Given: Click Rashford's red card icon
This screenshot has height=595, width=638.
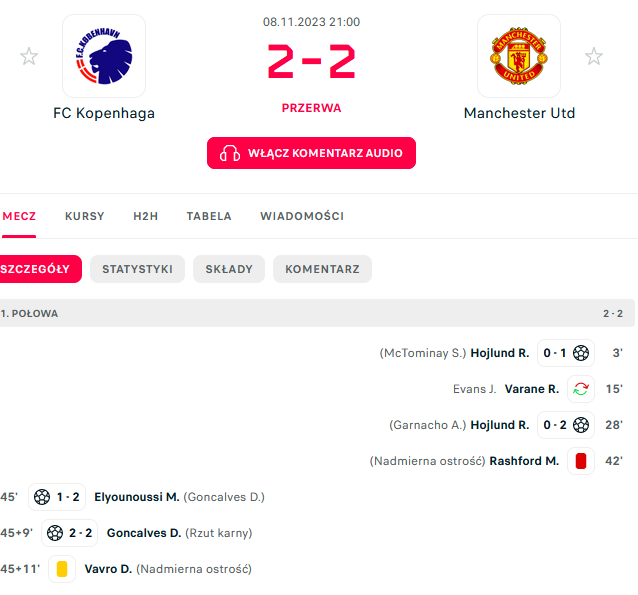Looking at the screenshot, I should pos(581,461).
